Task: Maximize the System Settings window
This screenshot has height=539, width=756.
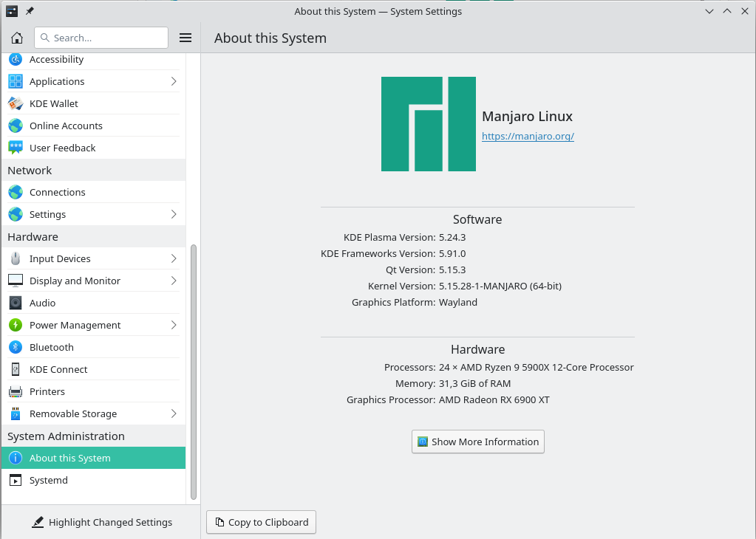Action: point(727,11)
